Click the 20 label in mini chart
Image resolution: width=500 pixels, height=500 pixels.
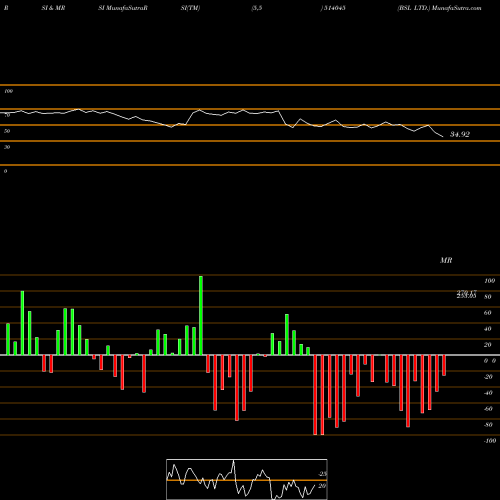pyautogui.click(x=322, y=486)
